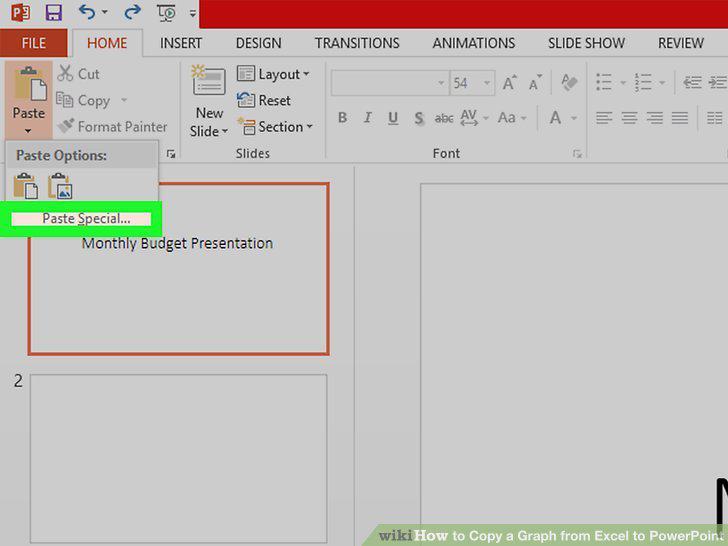Toggle Underline formatting
Screen dimensions: 728x546
point(393,118)
